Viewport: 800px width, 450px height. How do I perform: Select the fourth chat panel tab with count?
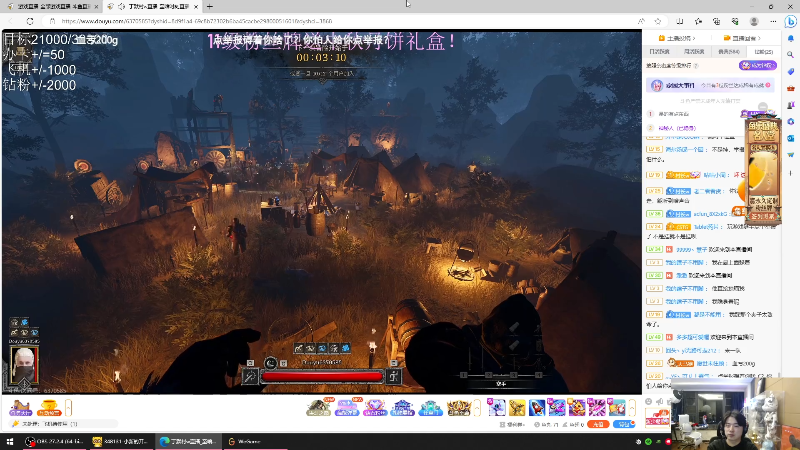[x=763, y=52]
